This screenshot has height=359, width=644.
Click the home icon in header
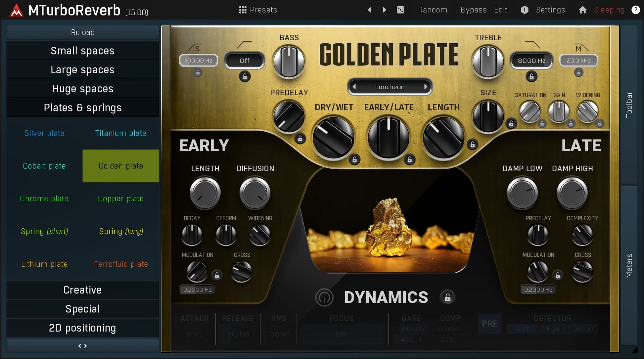point(582,10)
